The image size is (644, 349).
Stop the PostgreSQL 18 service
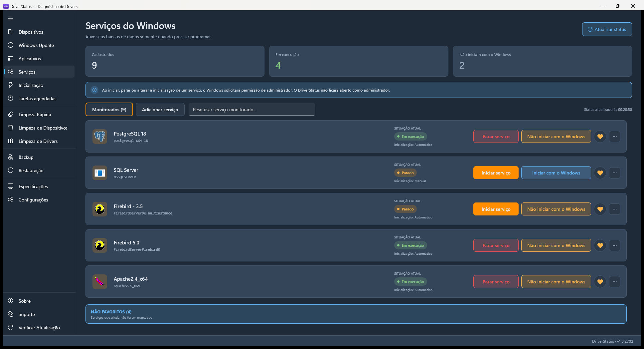click(496, 137)
